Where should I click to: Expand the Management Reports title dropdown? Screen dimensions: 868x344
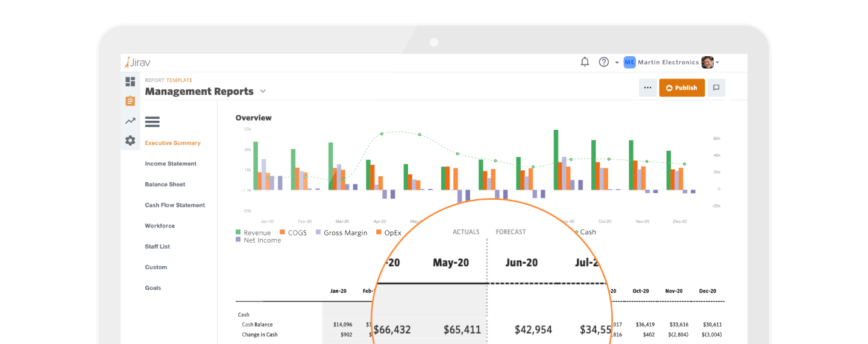click(263, 92)
